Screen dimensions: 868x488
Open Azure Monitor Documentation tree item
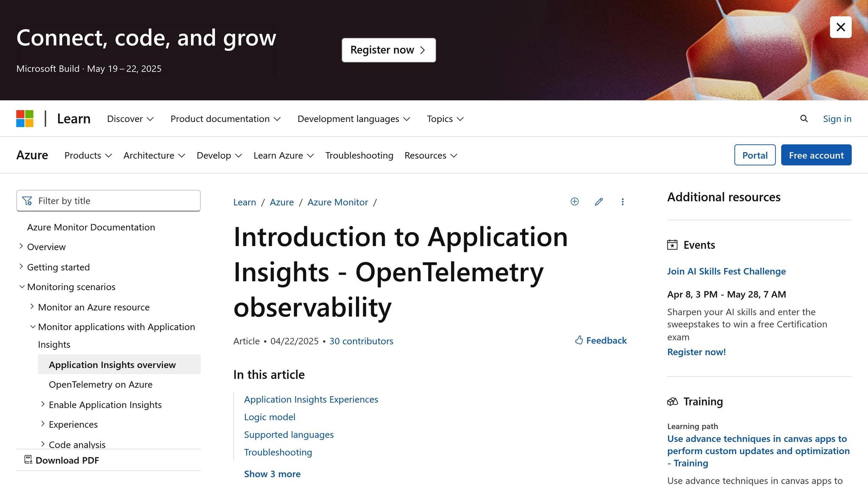(91, 227)
